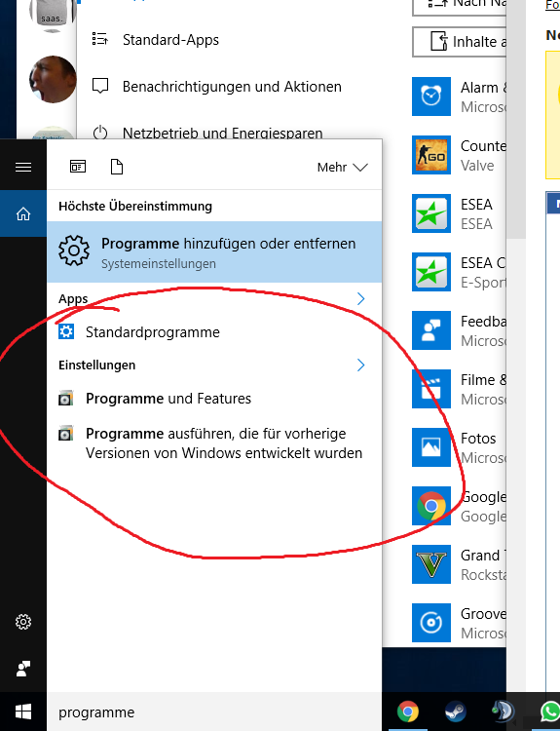Click the 'Rocksta' publisher text
The height and width of the screenshot is (731, 560).
click(483, 575)
